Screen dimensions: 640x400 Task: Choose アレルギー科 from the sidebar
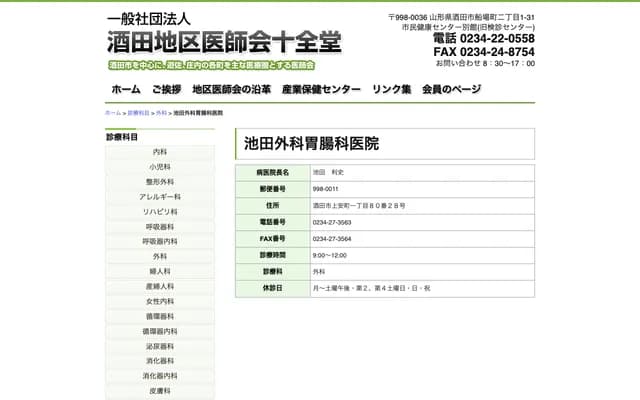point(160,197)
